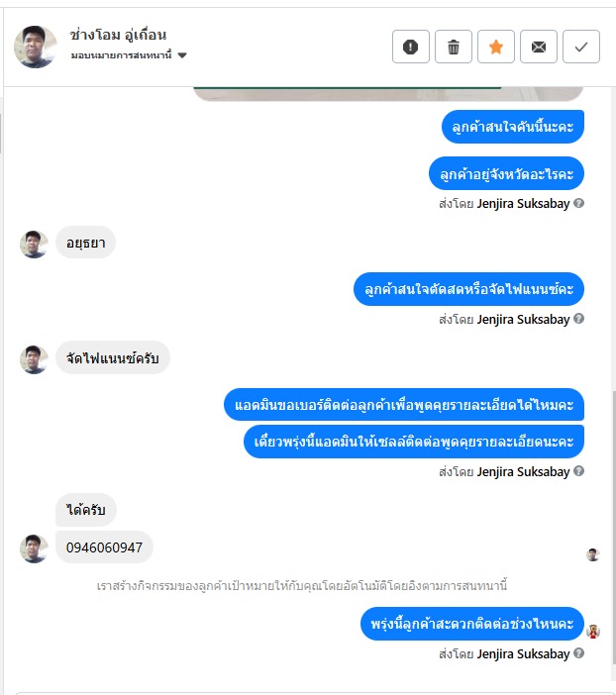Click the customer name ช่างโอม อู่เถื่อน

coord(118,35)
